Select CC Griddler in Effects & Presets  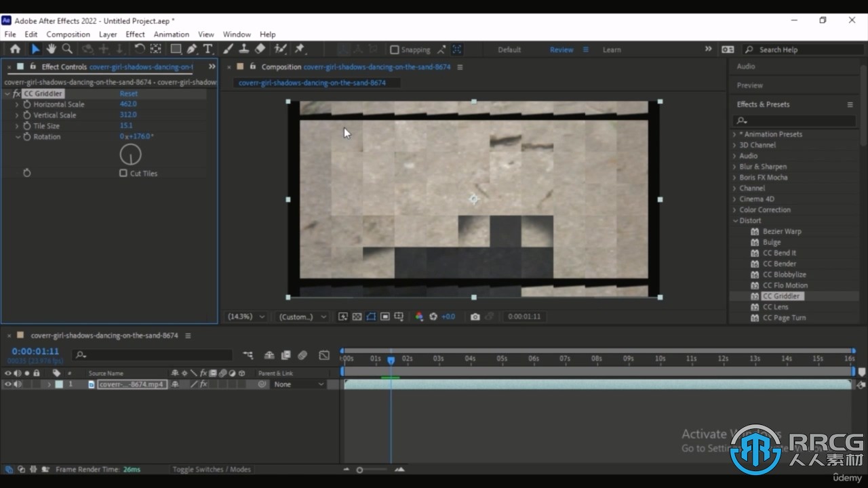click(x=781, y=296)
